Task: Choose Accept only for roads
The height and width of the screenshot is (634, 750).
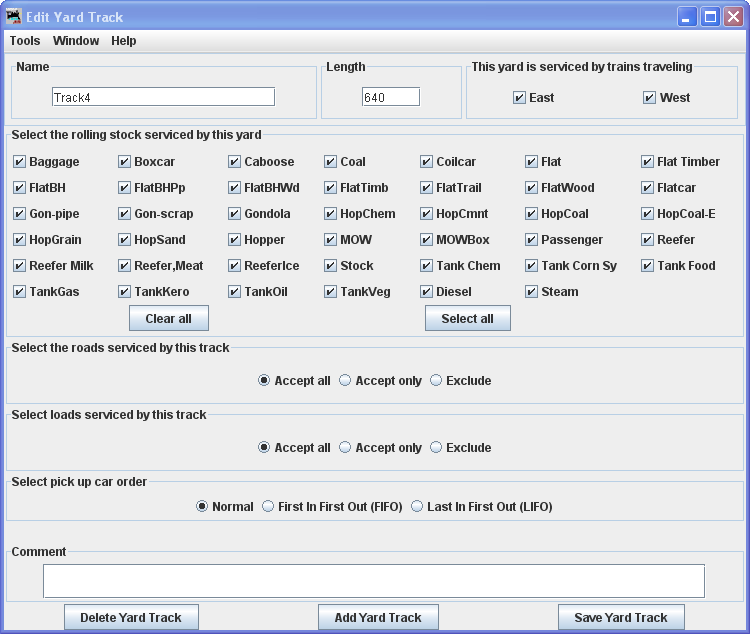Action: coord(345,381)
